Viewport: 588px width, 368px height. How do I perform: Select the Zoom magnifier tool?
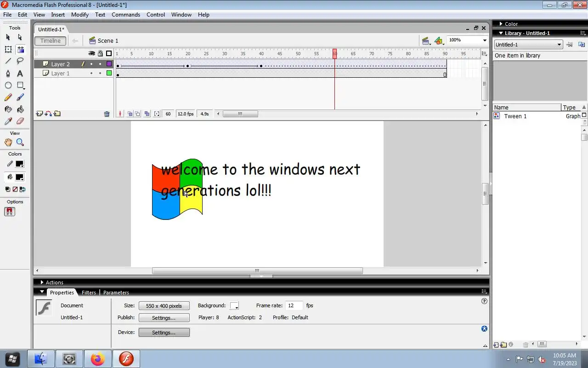coord(20,143)
